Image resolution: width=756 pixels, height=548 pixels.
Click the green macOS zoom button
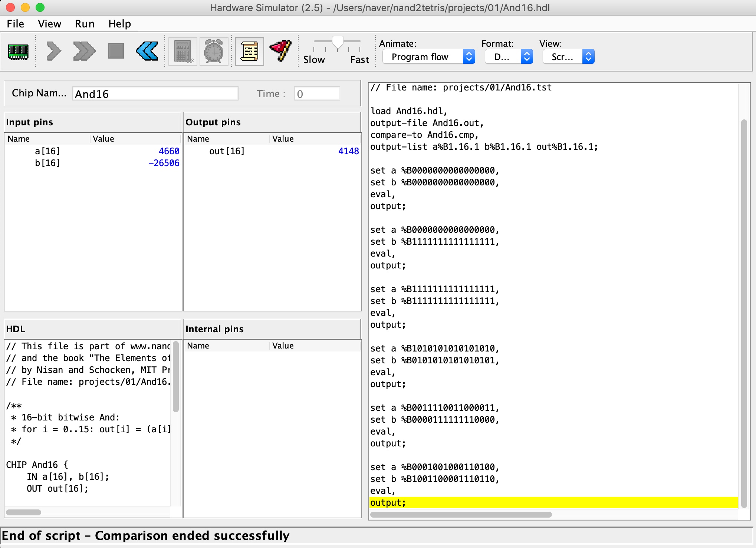pos(40,7)
